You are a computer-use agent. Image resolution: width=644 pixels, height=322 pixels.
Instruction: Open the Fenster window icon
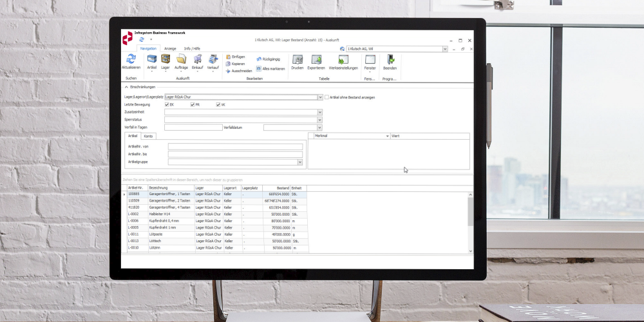point(370,59)
